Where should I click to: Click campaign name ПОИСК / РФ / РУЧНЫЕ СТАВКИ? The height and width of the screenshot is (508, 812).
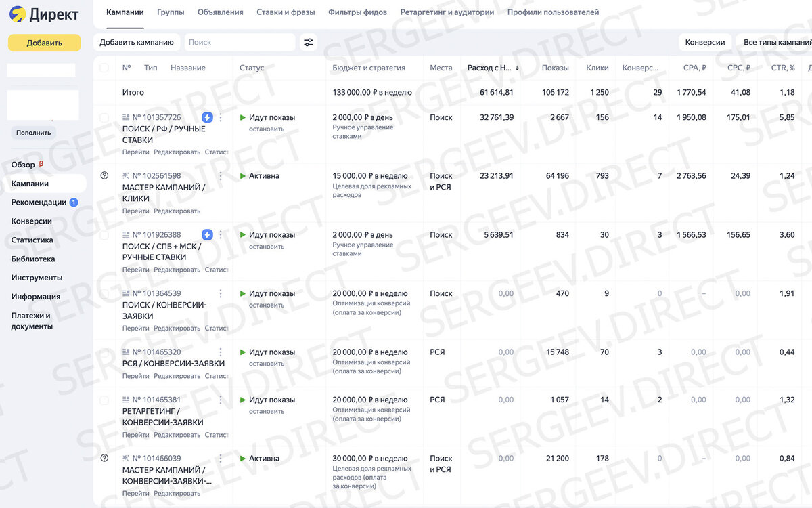click(x=164, y=134)
